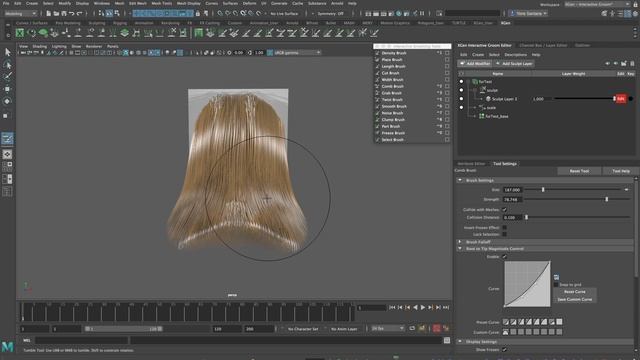
Task: Click the Reset Tool button
Action: [x=579, y=171]
